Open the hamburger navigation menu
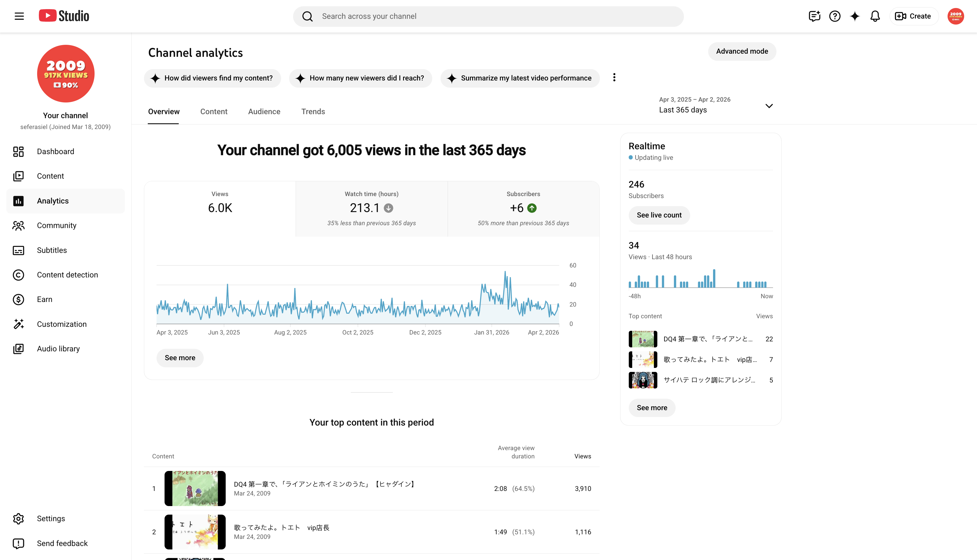The height and width of the screenshot is (560, 977). (x=19, y=16)
